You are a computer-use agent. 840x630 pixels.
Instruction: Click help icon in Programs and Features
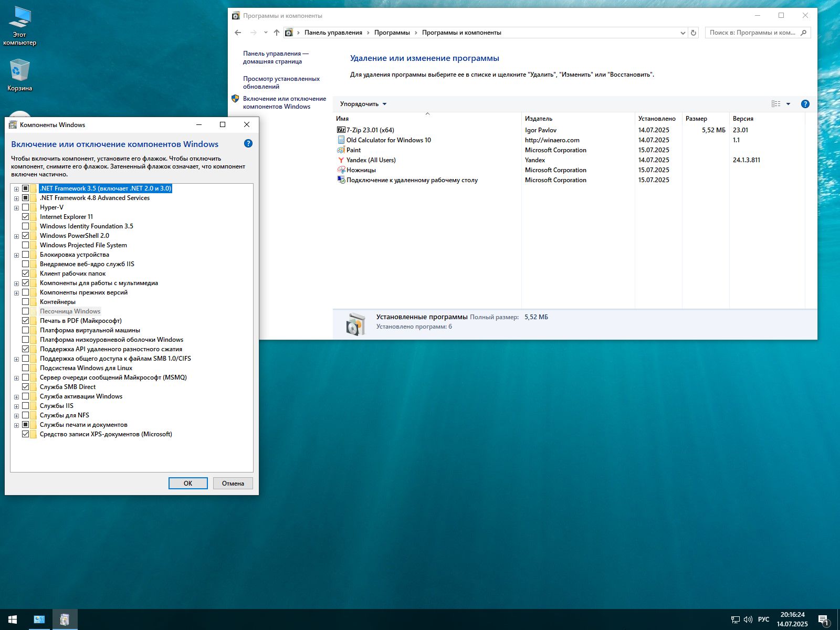805,104
